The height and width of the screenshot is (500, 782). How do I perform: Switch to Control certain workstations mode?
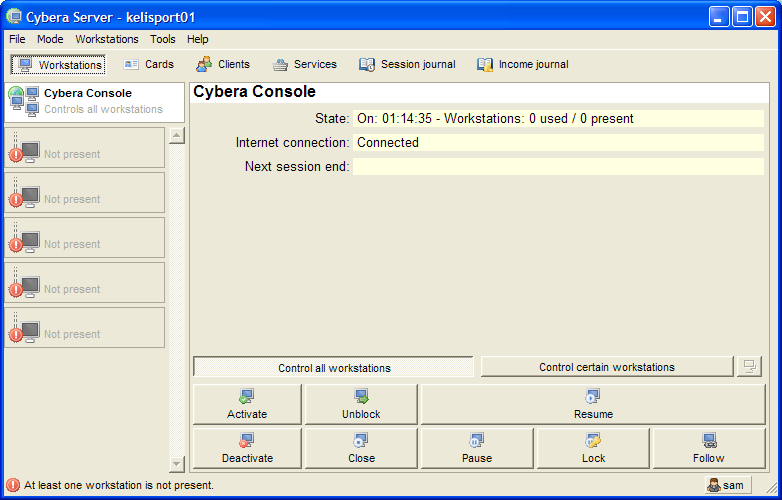point(606,367)
